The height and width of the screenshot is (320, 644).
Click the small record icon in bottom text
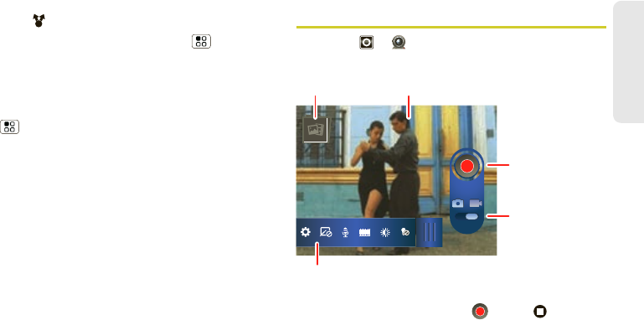480,311
